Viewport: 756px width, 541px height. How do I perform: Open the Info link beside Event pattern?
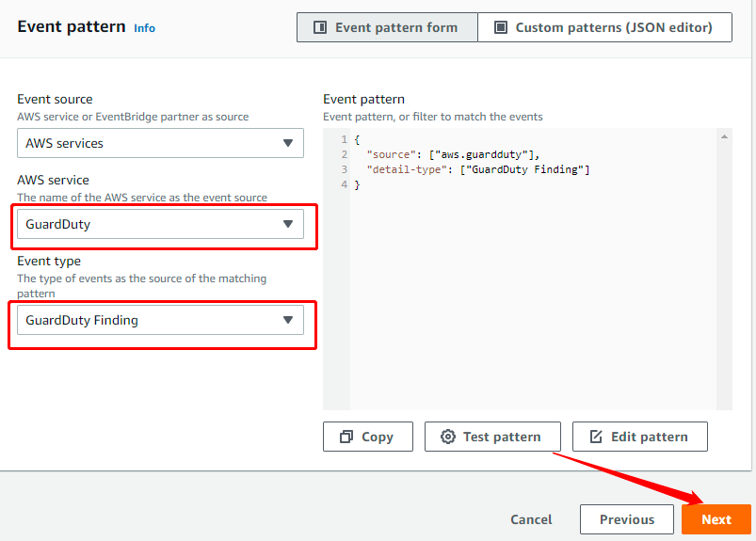[x=144, y=28]
